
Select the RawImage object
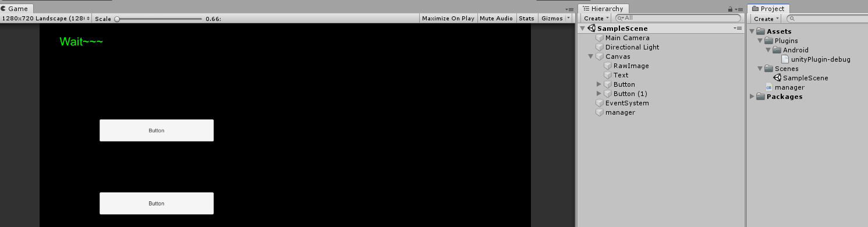[x=631, y=66]
